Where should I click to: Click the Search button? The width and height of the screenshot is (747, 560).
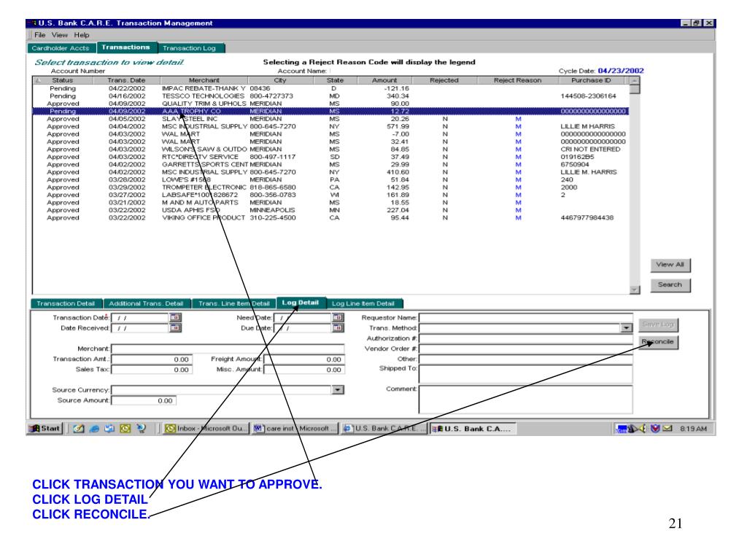670,285
